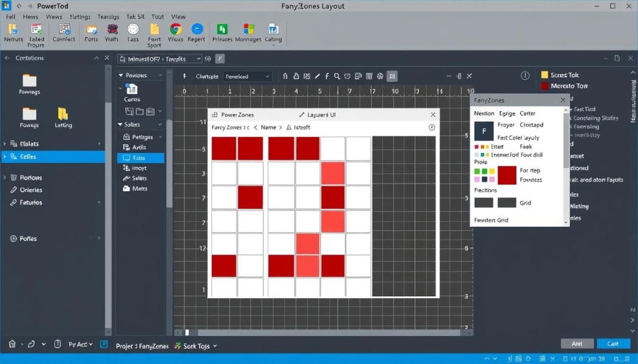The width and height of the screenshot is (638, 364).
Task: Pick the large red swatch in FanyZones panel
Action: [x=507, y=175]
